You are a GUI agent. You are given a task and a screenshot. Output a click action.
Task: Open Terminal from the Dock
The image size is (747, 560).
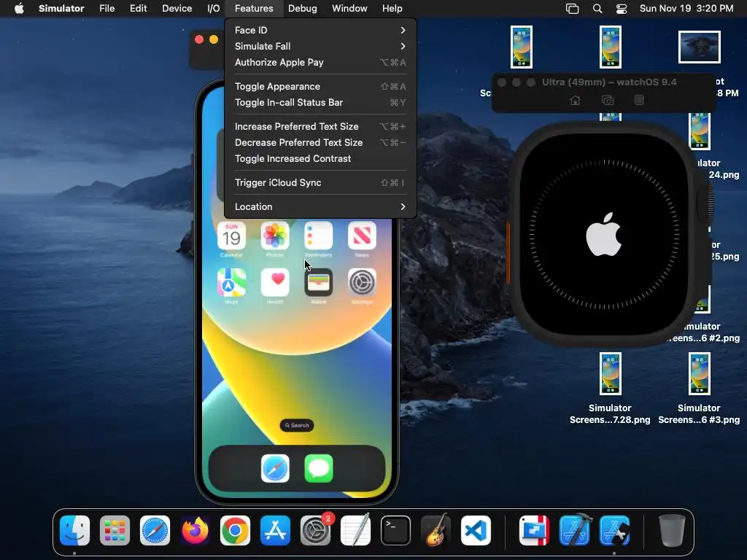[x=395, y=530]
